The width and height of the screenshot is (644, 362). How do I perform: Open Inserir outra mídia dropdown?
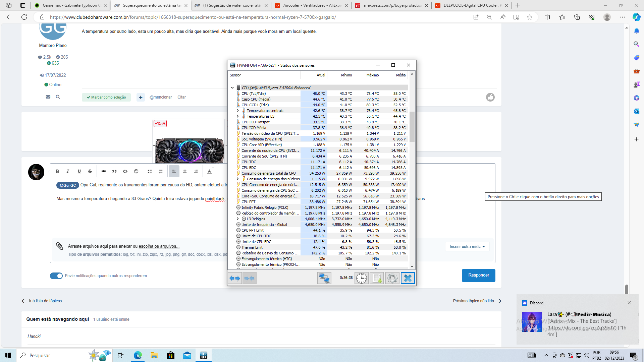467,247
